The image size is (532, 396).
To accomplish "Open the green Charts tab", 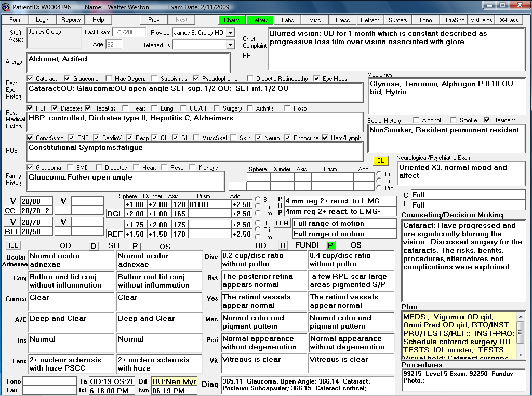I will click(232, 20).
